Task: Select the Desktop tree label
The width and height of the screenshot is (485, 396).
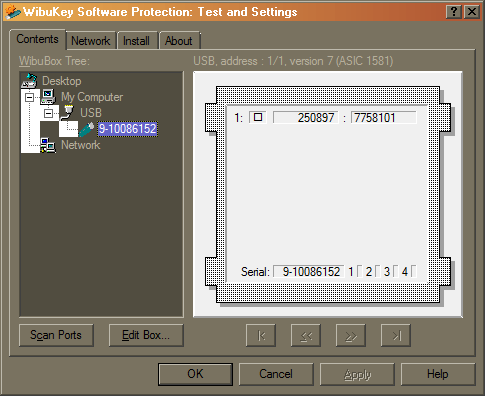Action: click(62, 81)
